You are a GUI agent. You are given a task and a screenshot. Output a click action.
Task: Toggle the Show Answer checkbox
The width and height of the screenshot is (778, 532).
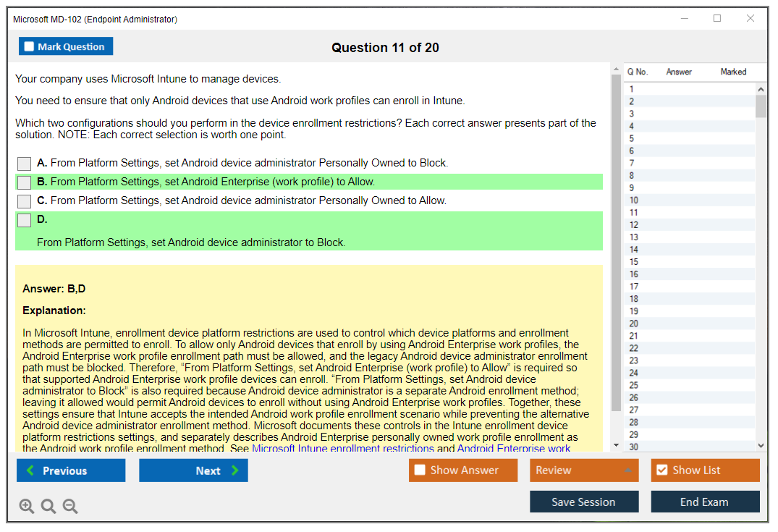(x=420, y=470)
